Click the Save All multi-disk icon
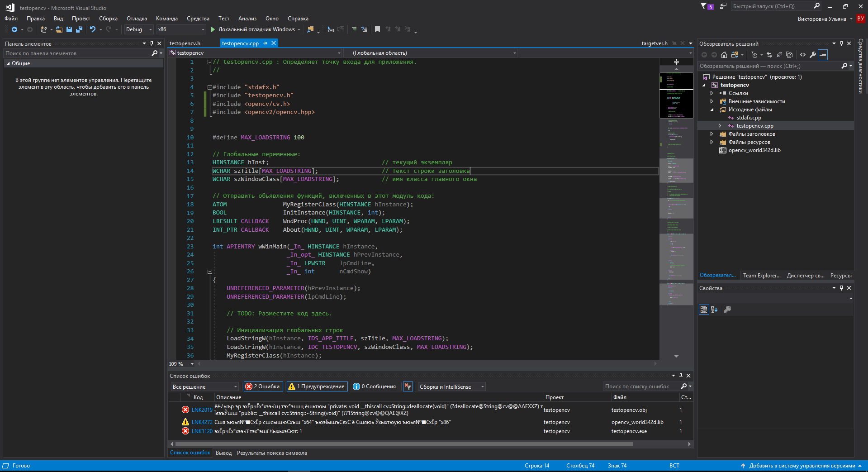This screenshot has height=472, width=868. tap(79, 29)
